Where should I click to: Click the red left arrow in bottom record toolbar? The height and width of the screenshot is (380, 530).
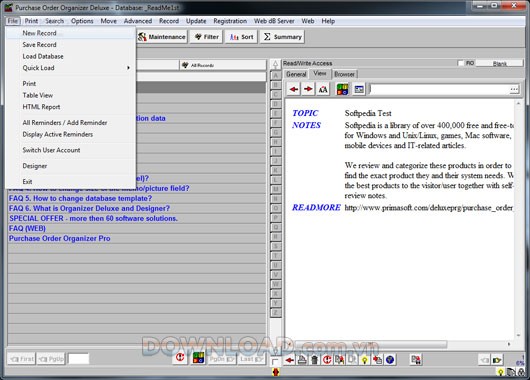(289, 360)
